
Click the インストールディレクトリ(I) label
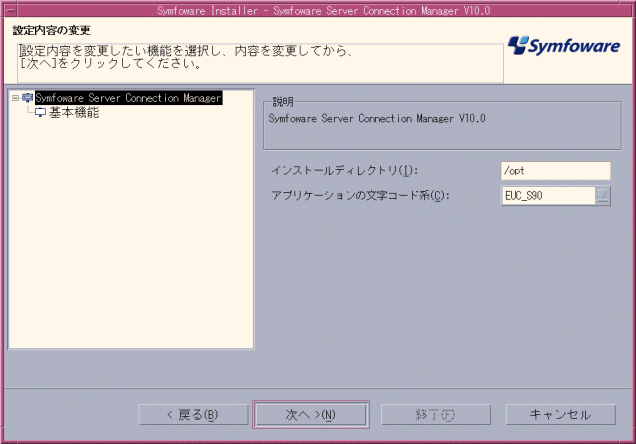344,171
